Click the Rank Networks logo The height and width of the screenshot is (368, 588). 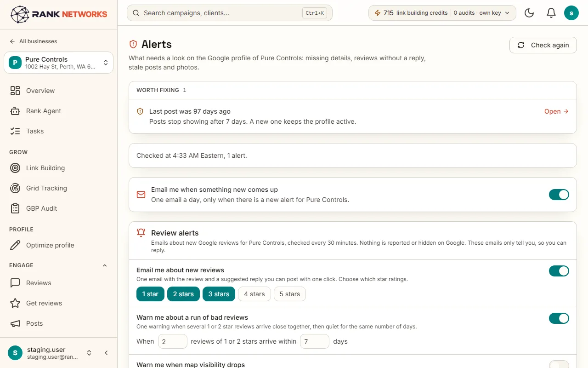59,14
